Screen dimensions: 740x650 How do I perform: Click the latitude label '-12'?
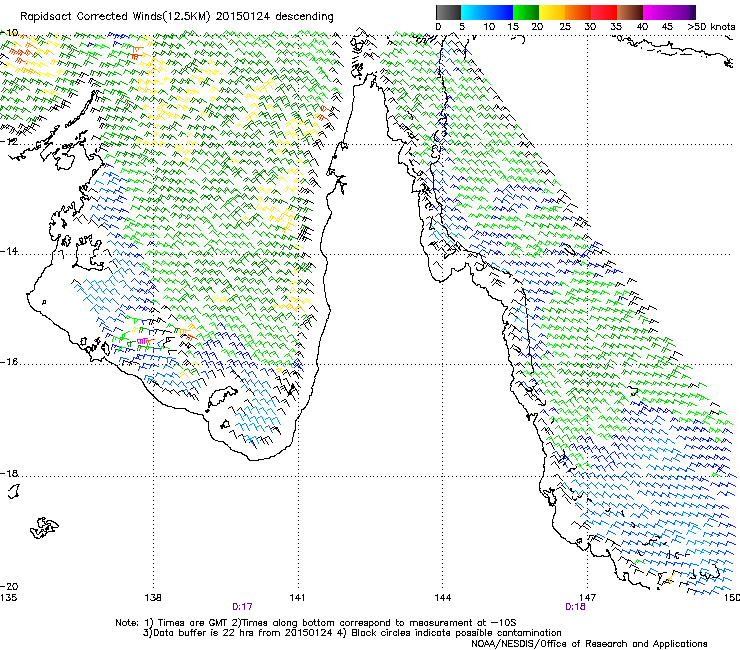click(9, 141)
